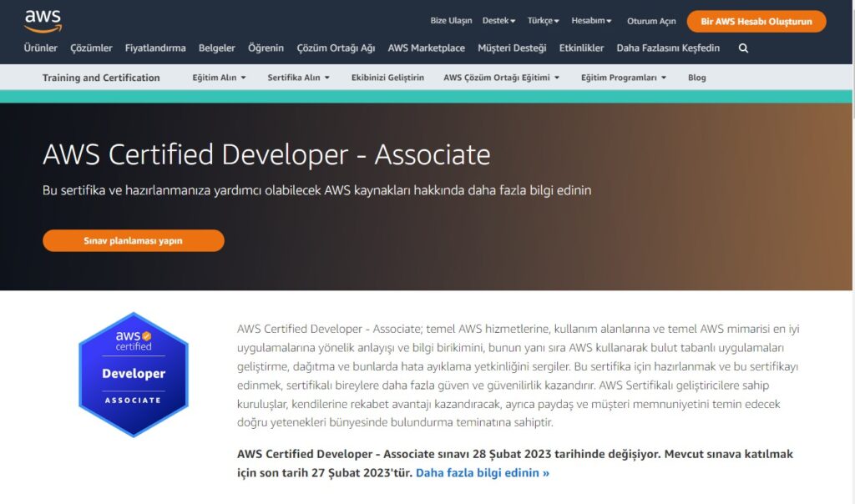
Task: Open Daha Fazlasını Keşfedin menu
Action: (668, 48)
